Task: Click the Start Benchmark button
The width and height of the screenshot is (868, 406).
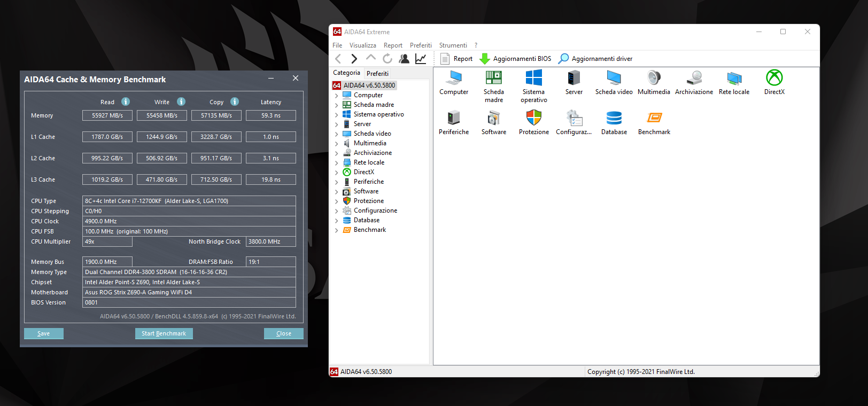Action: [164, 333]
